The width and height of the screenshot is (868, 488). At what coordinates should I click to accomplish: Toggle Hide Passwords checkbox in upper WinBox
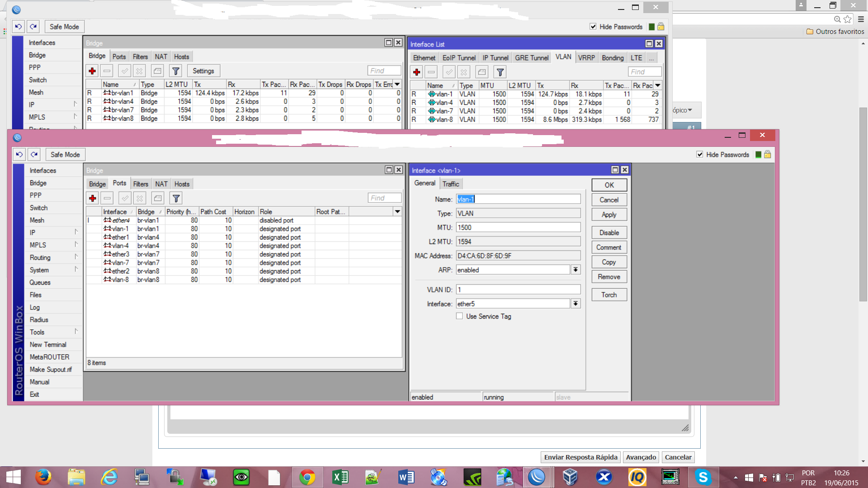593,27
